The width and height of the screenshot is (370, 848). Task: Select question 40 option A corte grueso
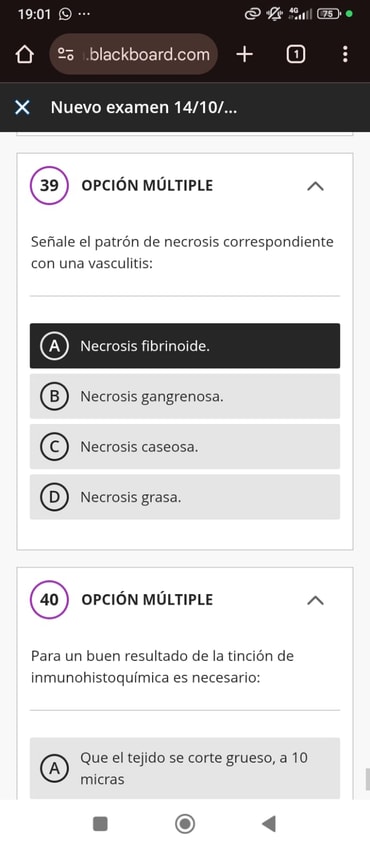pyautogui.click(x=185, y=768)
